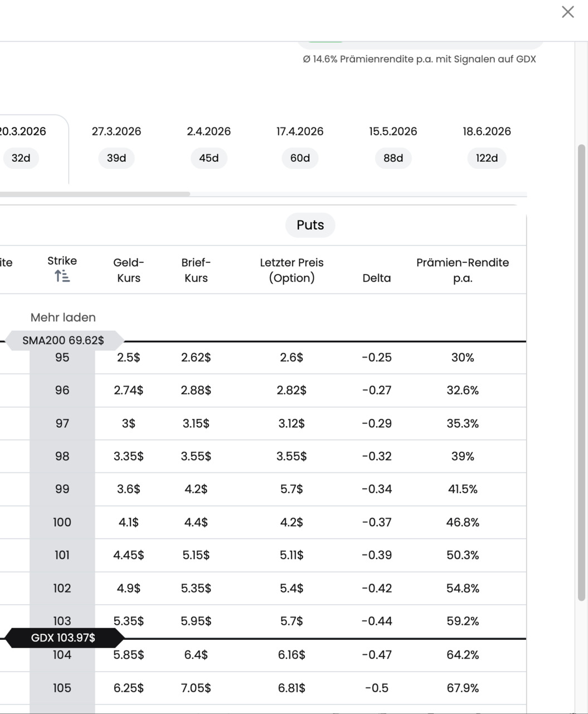Load more strikes via Mehr laden
The width and height of the screenshot is (588, 714).
click(x=63, y=317)
